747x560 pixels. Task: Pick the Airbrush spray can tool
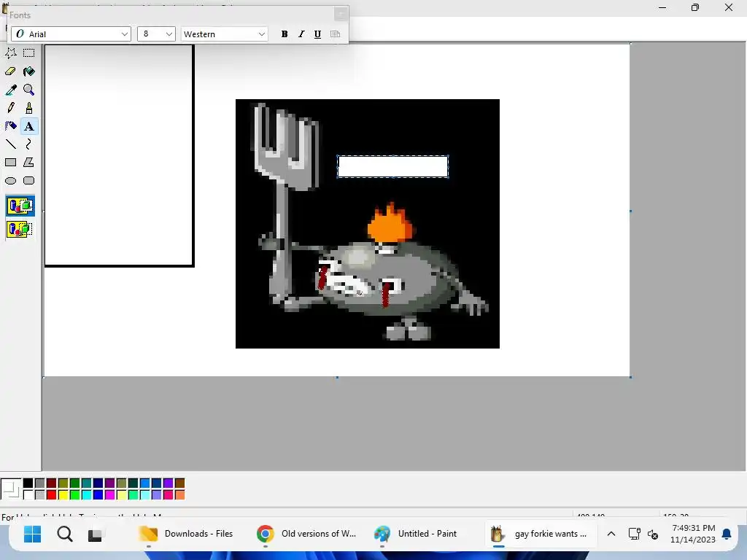[x=10, y=126]
